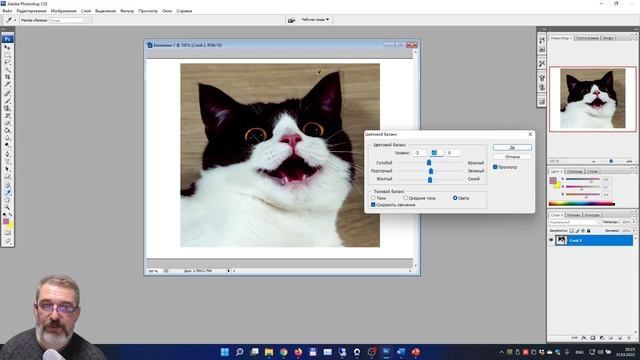Screen dimensions: 640x360
Task: Open the Фильтр menu
Action: click(127, 11)
